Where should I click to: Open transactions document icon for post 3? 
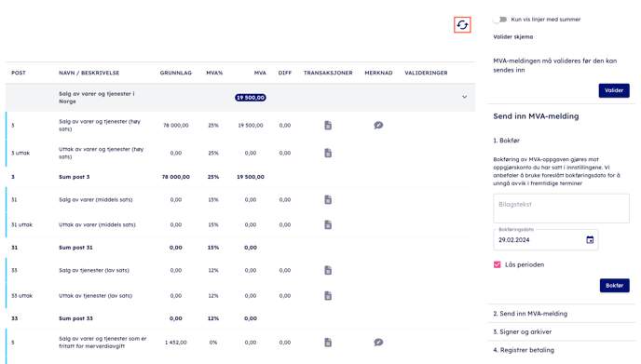[328, 126]
